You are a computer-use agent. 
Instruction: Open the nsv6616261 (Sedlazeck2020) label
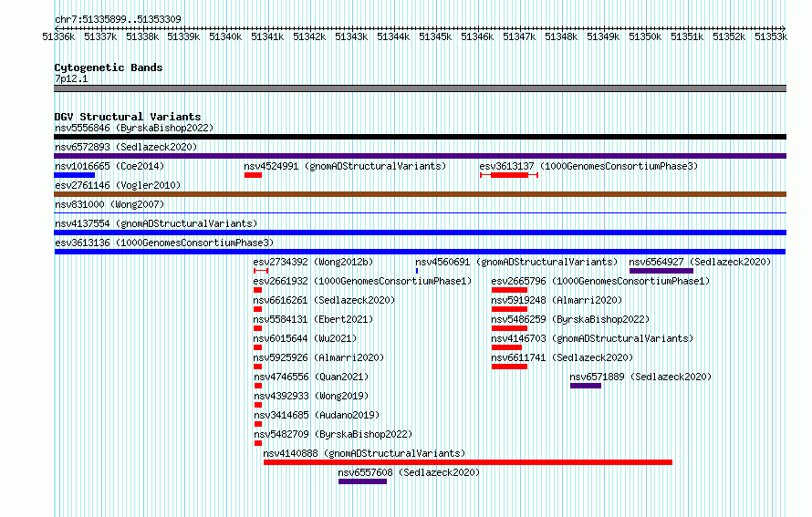tap(324, 300)
